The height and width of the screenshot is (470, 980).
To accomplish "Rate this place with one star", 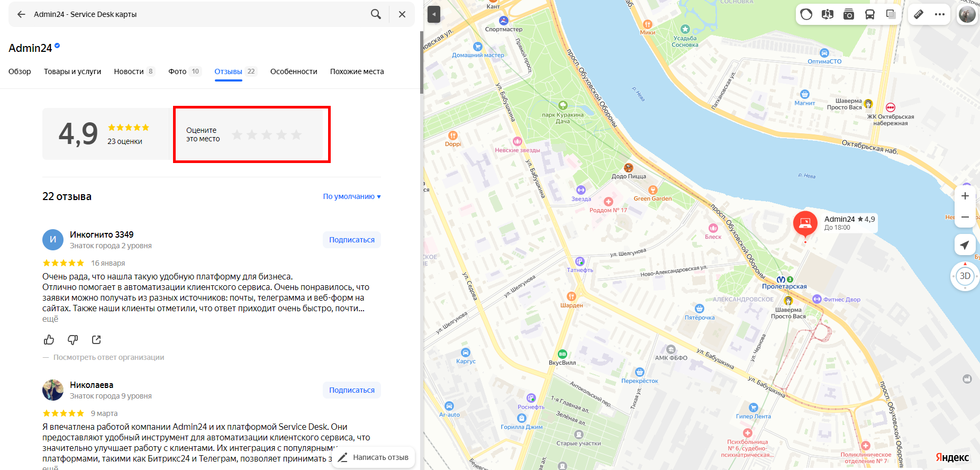I will [237, 135].
